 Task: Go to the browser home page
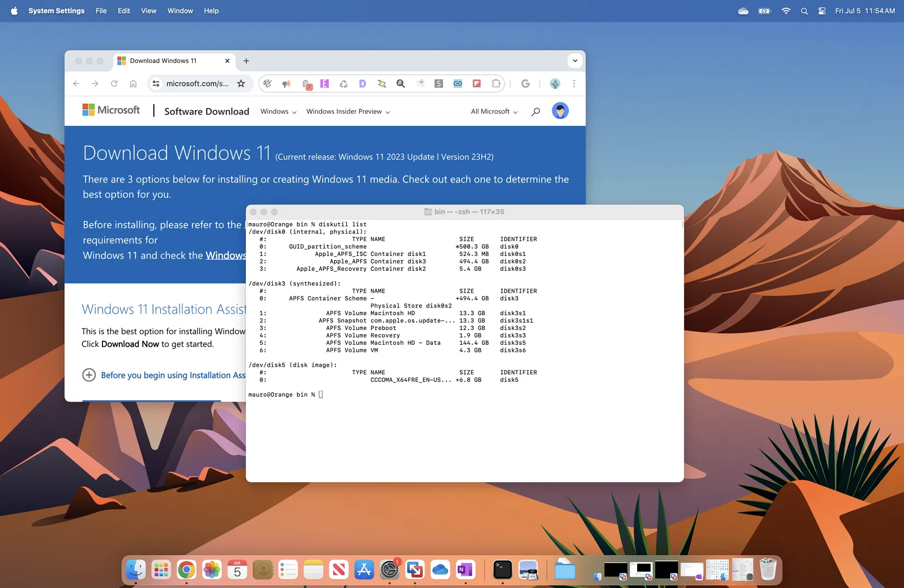[x=133, y=84]
